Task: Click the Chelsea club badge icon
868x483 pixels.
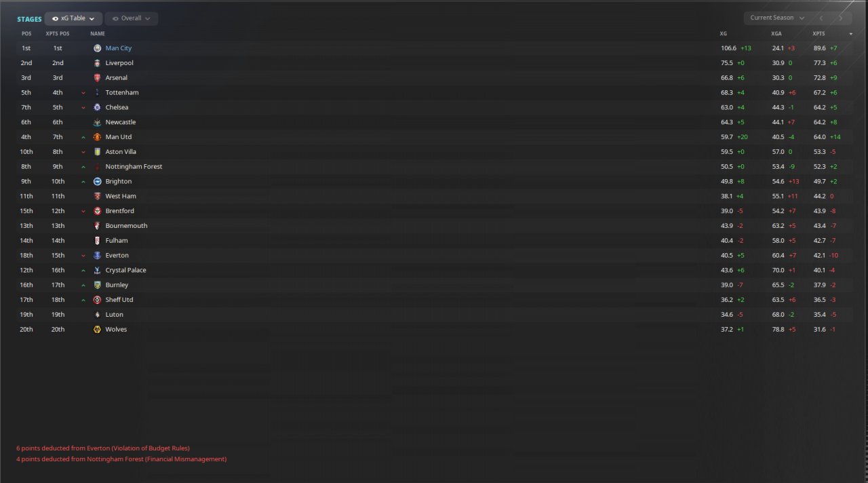Action: click(97, 107)
